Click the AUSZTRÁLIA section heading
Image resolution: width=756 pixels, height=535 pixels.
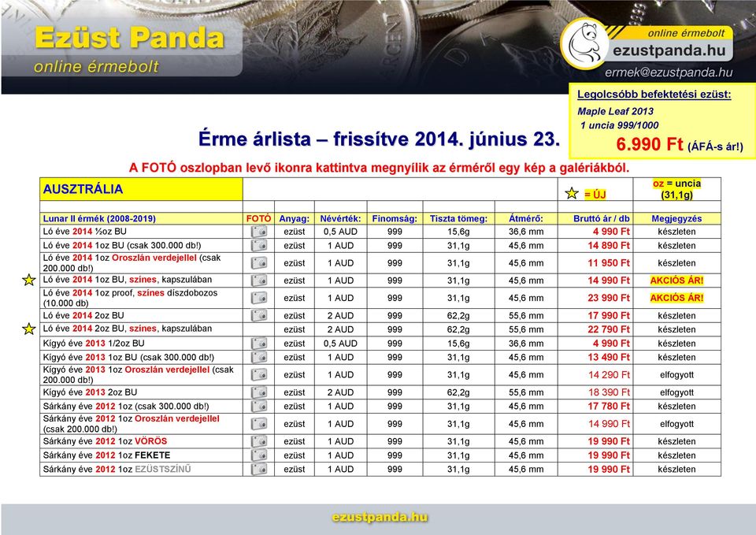[x=83, y=189]
